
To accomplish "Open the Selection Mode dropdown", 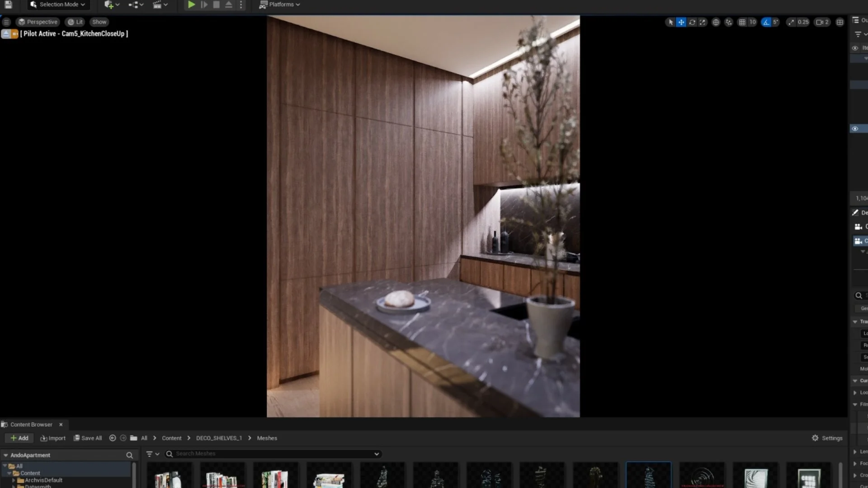I will point(58,4).
